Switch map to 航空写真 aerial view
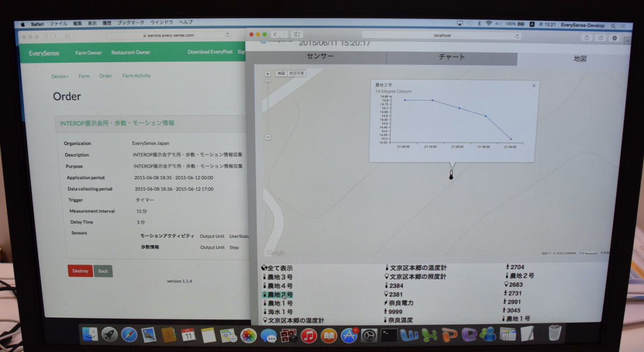Viewport: 644px width, 352px height. [296, 73]
